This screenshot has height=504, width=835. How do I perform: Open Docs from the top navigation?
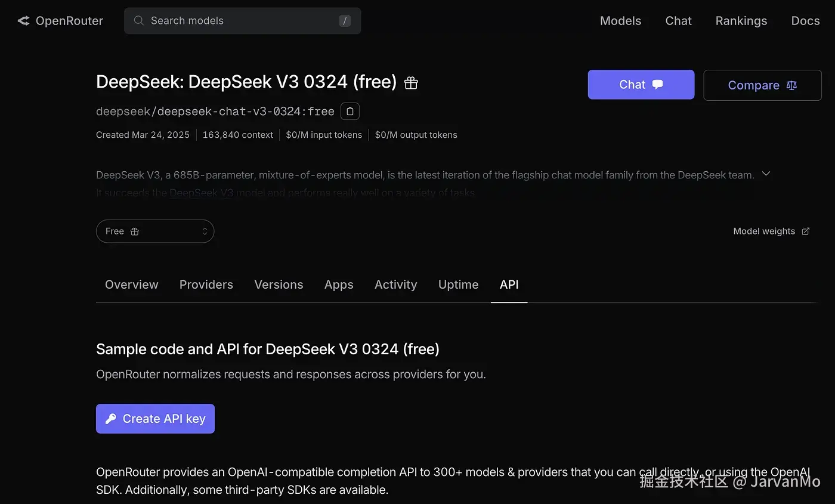(x=805, y=21)
